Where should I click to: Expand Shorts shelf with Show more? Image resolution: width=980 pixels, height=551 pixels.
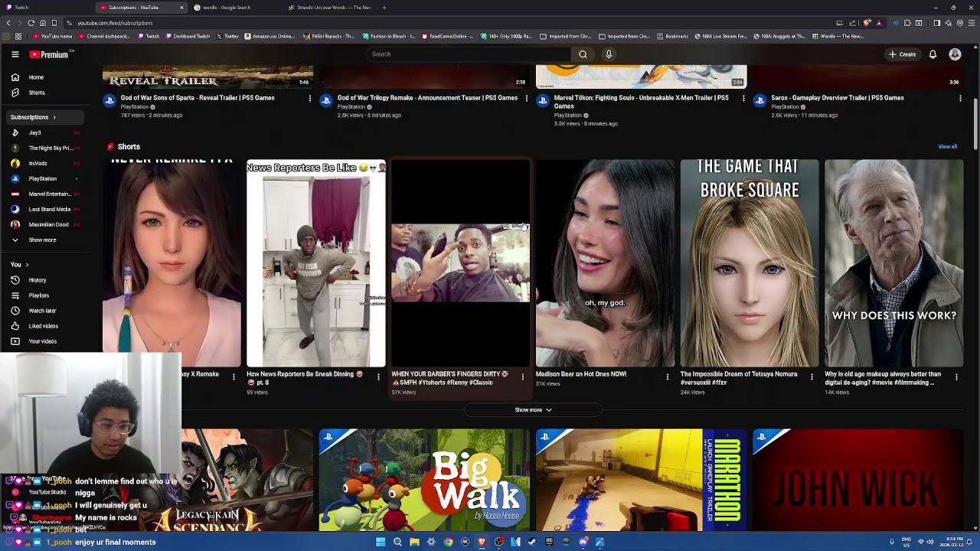(x=533, y=410)
